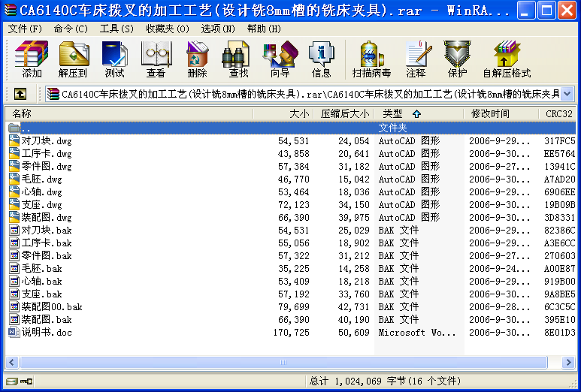The image size is (581, 392).
Task: Select file 工序卡.dwg
Action: [x=47, y=153]
